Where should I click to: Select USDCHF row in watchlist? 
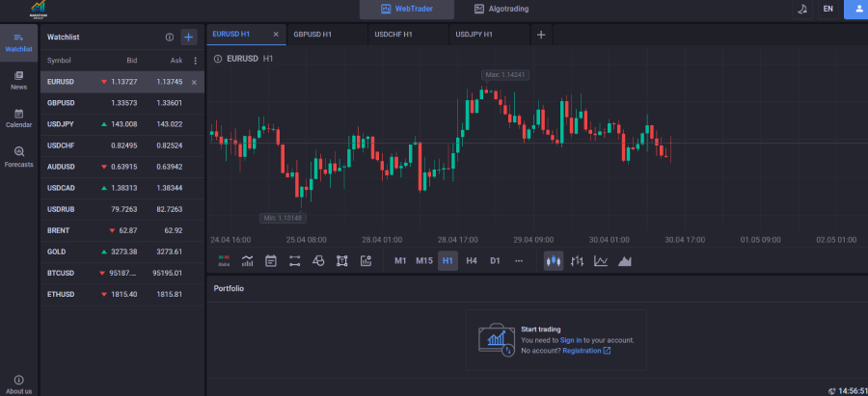122,145
